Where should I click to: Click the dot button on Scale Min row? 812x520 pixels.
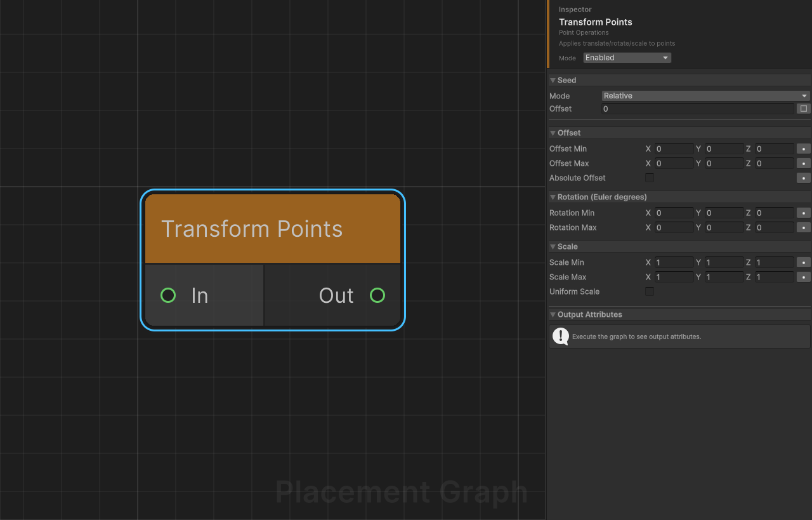click(x=804, y=262)
